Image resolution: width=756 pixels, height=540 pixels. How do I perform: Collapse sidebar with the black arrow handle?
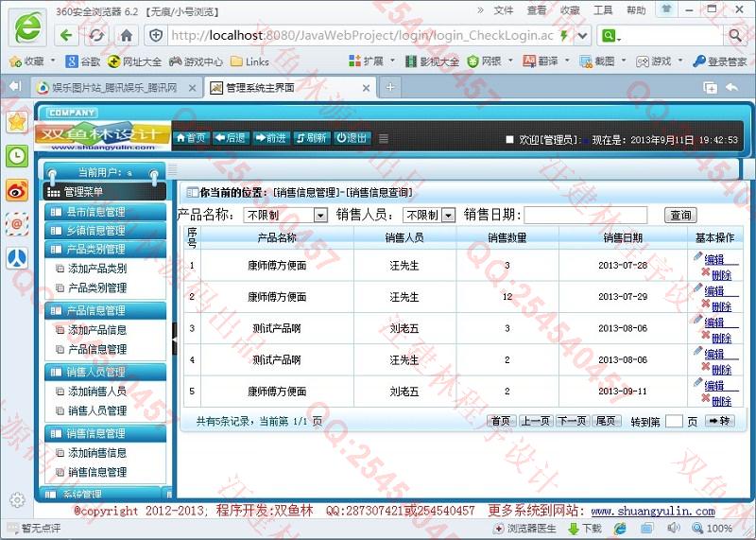coord(175,340)
